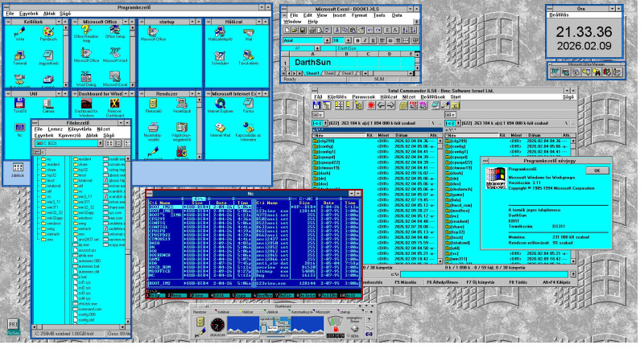Open Total Commander command line history dropdown
Image resolution: width=644 pixels, height=349 pixels.
[x=573, y=274]
